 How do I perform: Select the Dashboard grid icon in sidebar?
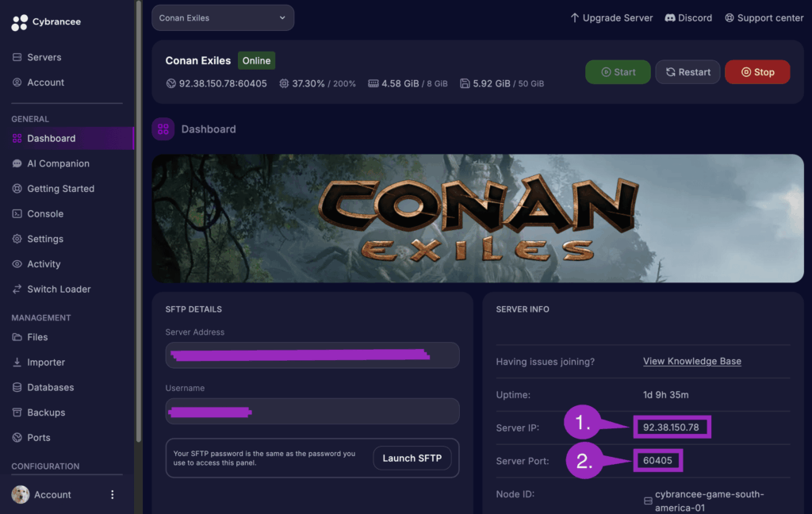pos(17,138)
